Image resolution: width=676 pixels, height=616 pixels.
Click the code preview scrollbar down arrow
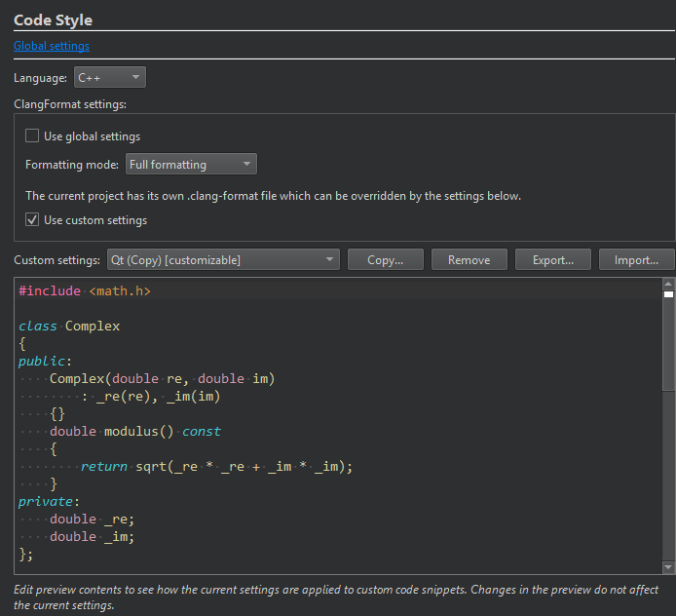(x=668, y=566)
